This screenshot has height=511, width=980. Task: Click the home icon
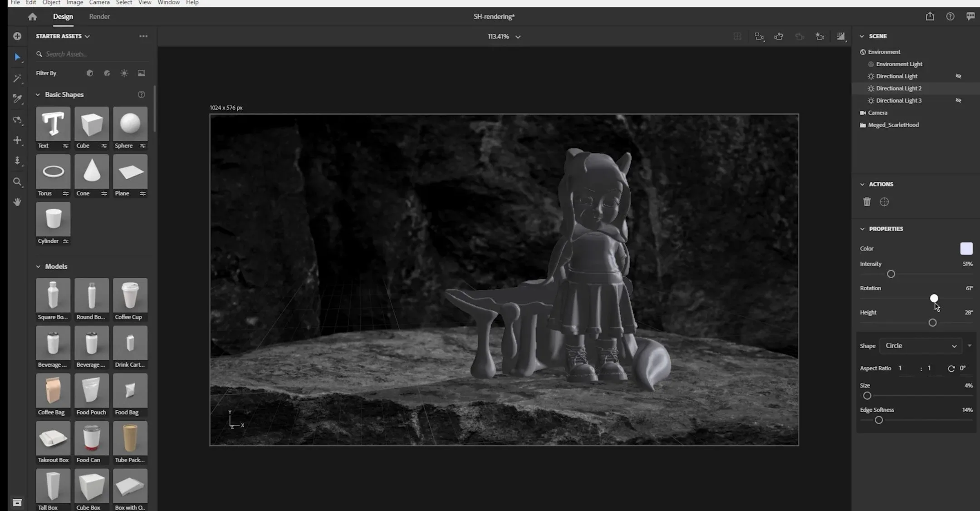(x=32, y=17)
